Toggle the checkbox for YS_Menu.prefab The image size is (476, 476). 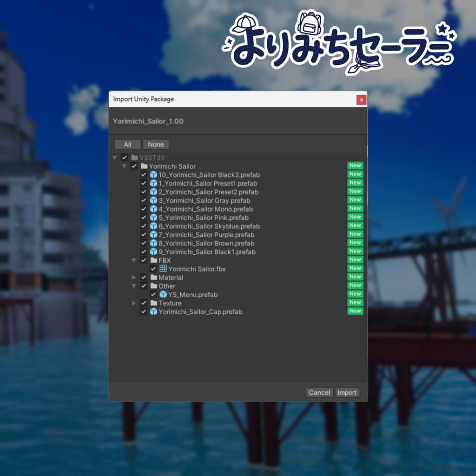coord(154,295)
